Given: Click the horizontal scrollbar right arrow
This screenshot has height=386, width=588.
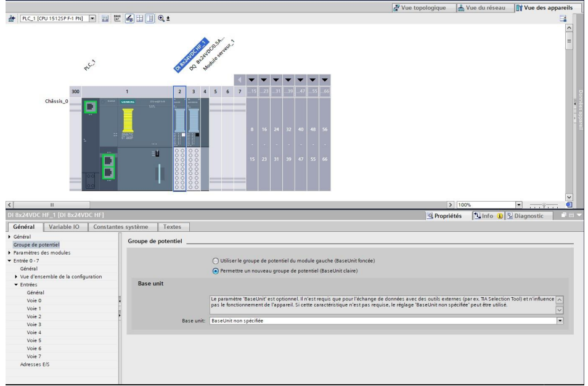Looking at the screenshot, I should pyautogui.click(x=451, y=205).
